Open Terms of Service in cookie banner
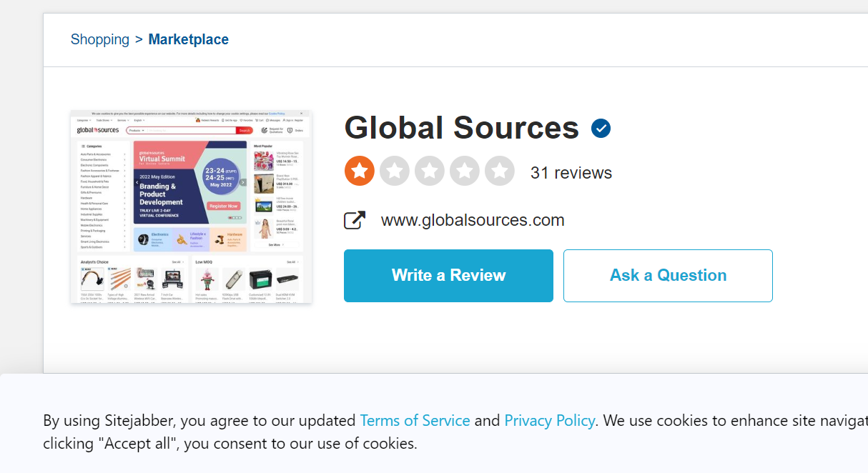 pos(415,420)
